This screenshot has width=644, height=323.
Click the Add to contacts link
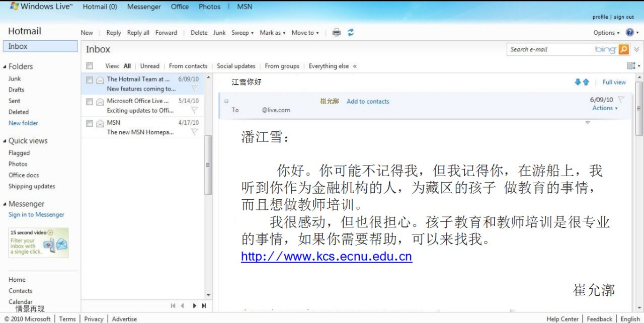(x=368, y=101)
